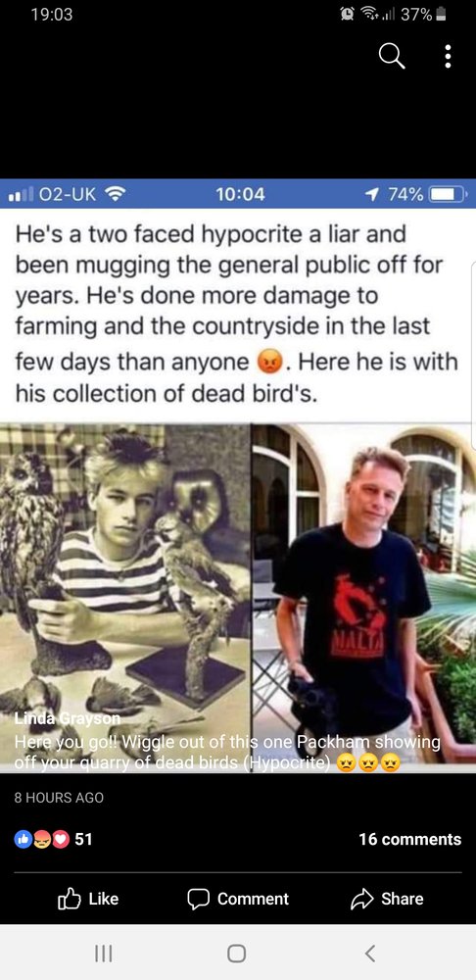476x980 pixels.
Task: Open the three-dot overflow menu
Action: click(448, 57)
